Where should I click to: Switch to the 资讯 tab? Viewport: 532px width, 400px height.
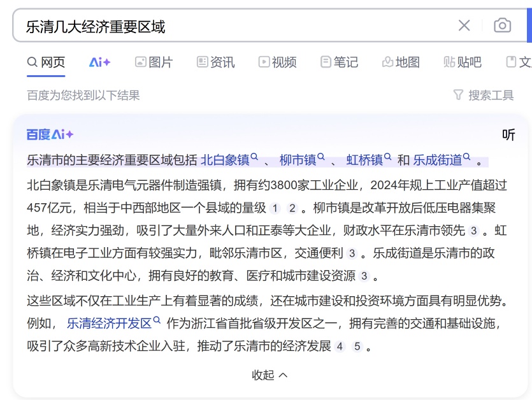click(x=216, y=62)
